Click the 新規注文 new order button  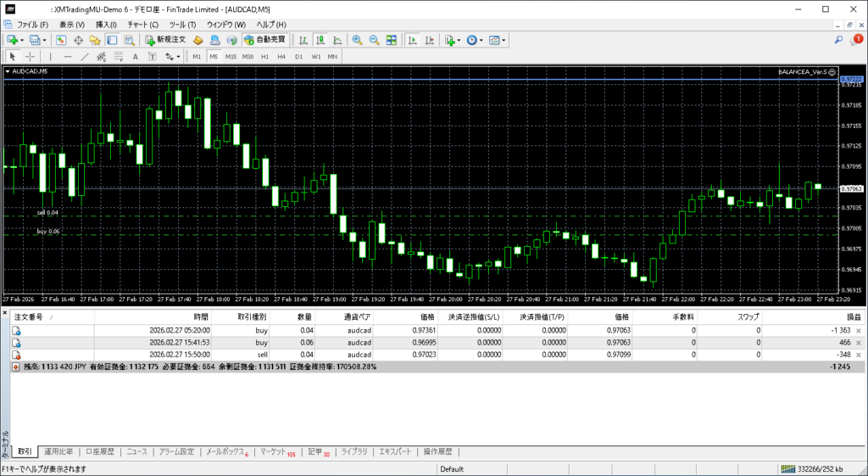click(x=165, y=40)
